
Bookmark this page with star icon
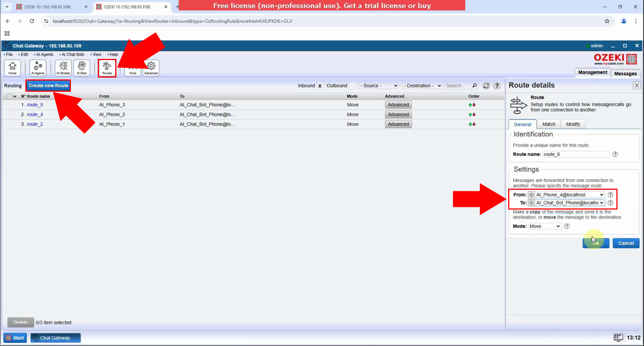(x=607, y=21)
